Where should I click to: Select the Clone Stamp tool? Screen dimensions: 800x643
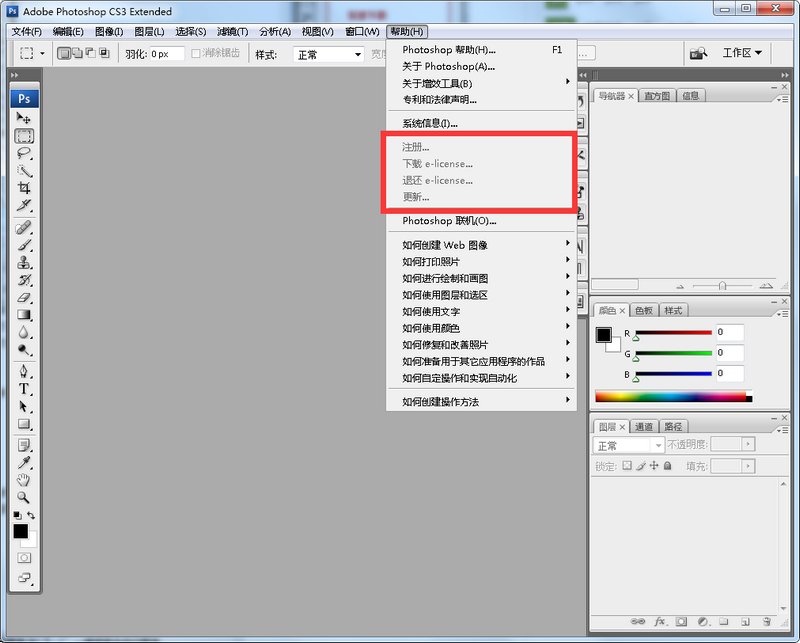coord(23,263)
